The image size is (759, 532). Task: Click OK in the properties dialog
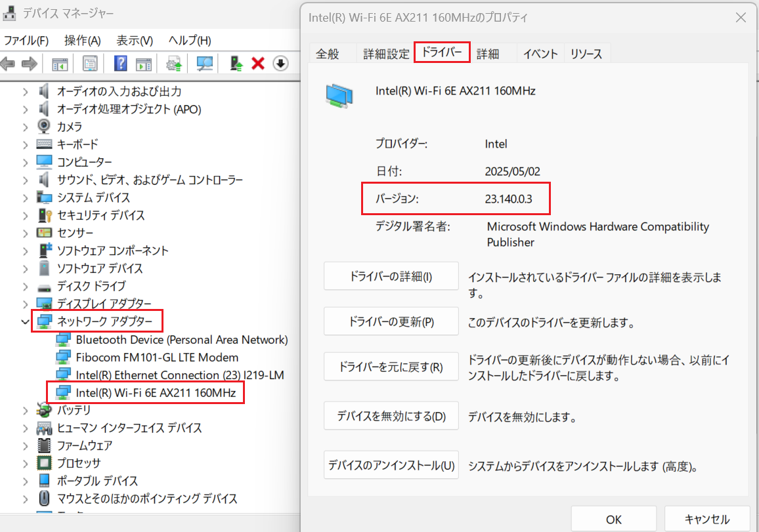(x=614, y=520)
